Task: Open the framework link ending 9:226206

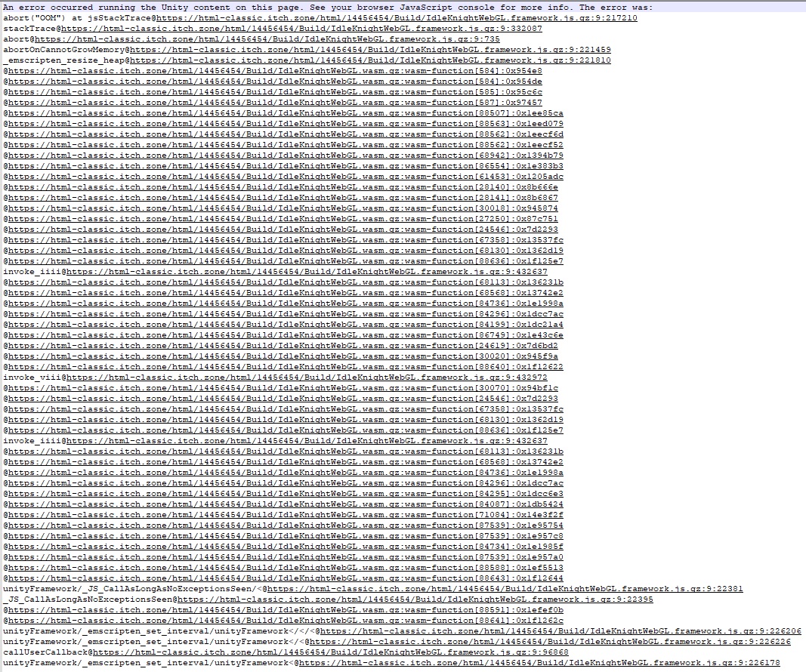Action: click(560, 631)
